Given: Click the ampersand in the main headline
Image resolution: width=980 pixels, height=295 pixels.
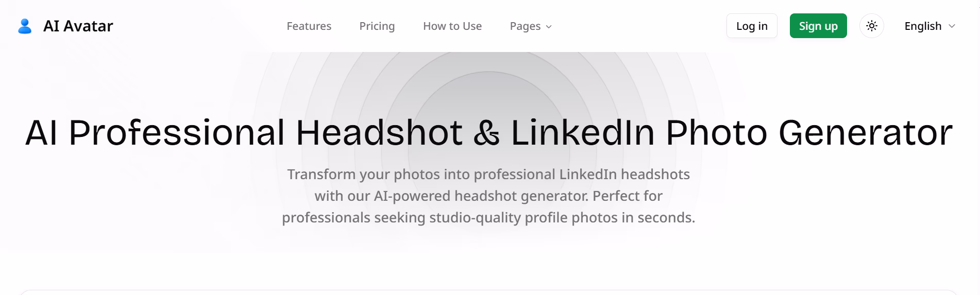Looking at the screenshot, I should [x=486, y=133].
